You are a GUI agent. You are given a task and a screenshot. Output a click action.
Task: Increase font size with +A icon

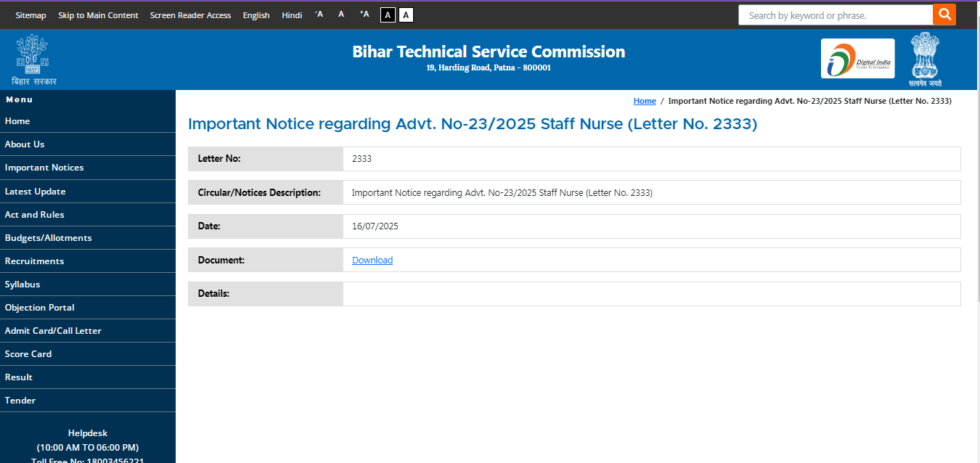coord(364,15)
